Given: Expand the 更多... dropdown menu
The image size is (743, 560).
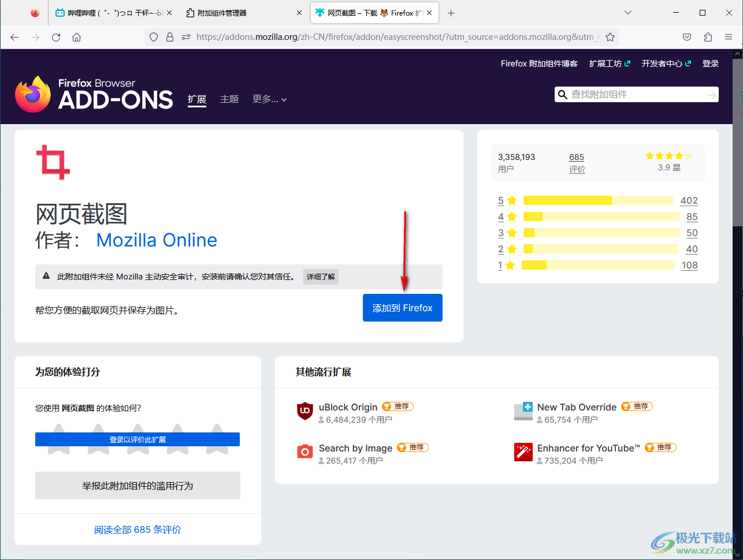Looking at the screenshot, I should 269,99.
